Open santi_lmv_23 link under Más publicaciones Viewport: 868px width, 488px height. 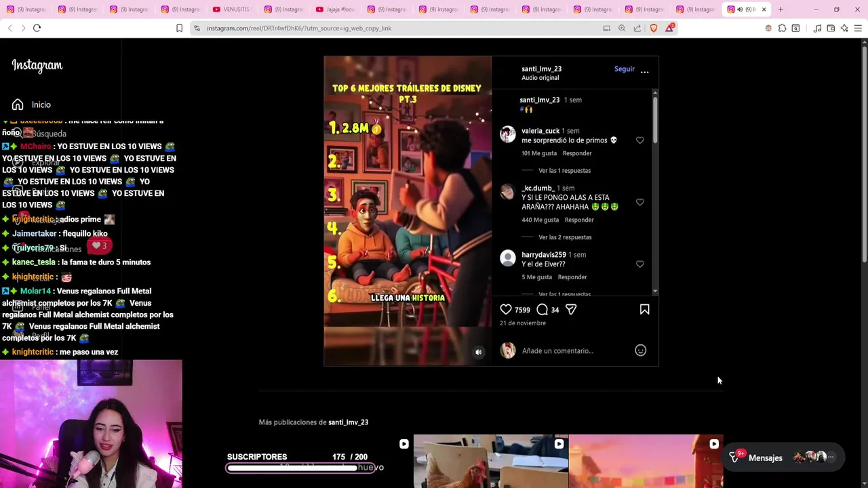point(348,422)
